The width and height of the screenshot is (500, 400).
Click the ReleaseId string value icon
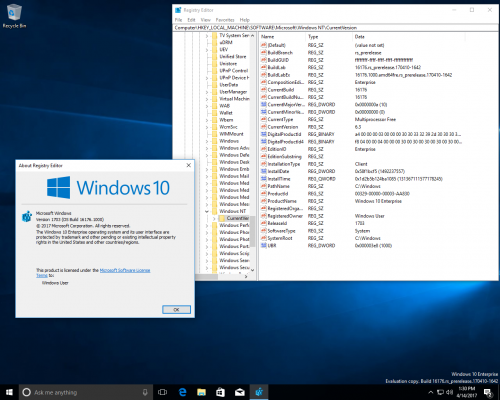point(264,223)
